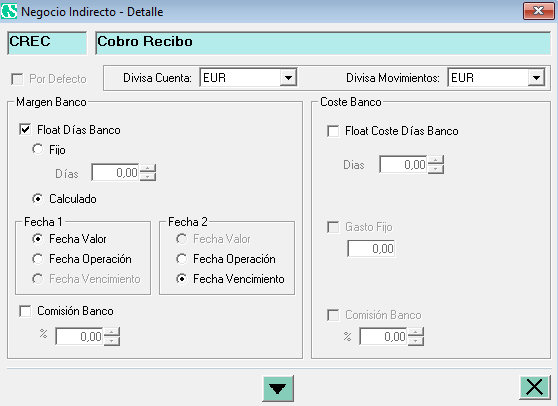This screenshot has height=406, width=558.
Task: Expand the Divisa Movimientos dropdown
Action: coord(536,78)
